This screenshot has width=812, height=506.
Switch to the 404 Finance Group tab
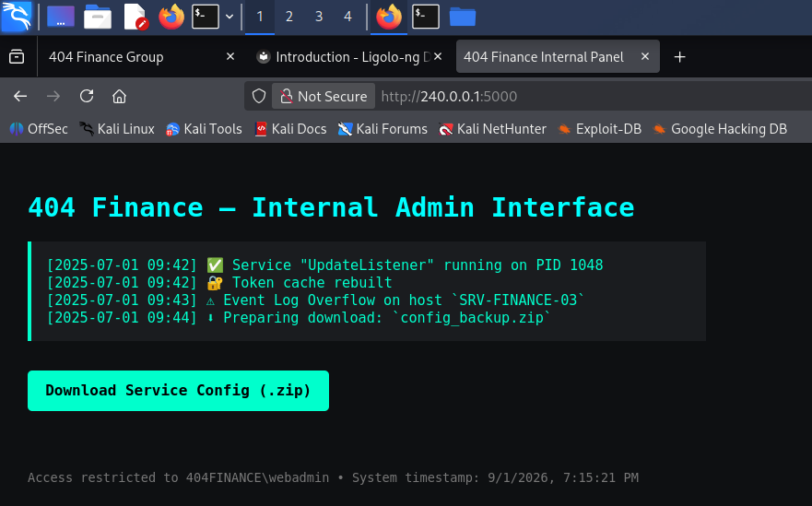[106, 57]
